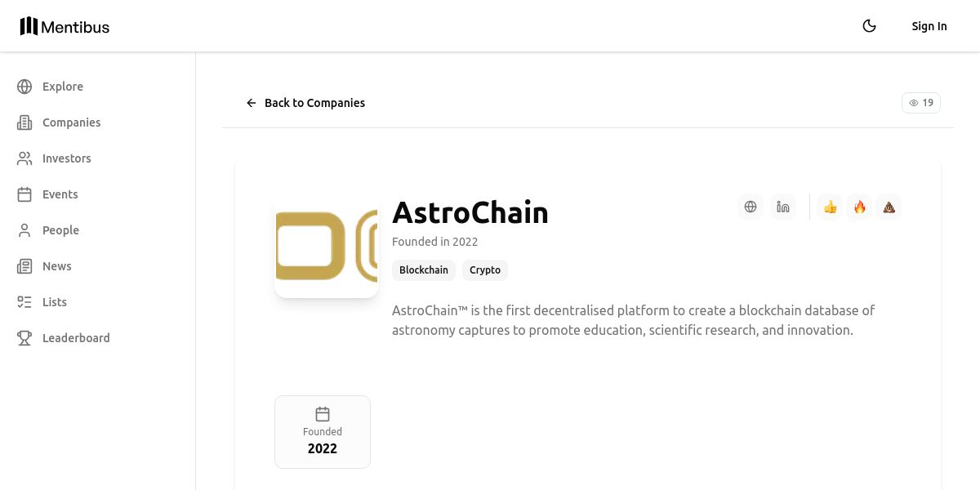Navigate to the People section
The image size is (980, 490).
click(x=60, y=230)
